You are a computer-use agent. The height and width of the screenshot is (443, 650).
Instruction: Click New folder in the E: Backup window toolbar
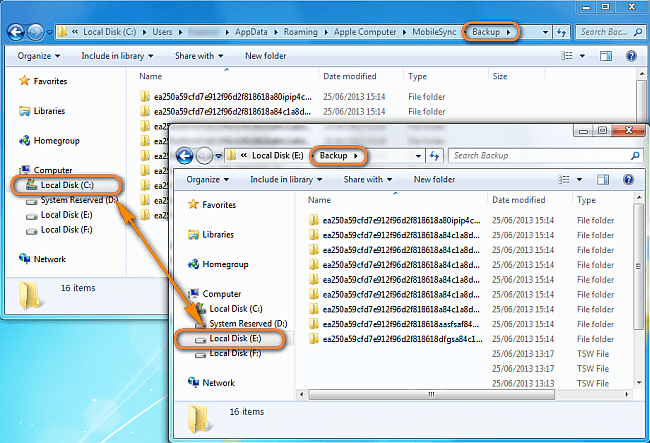tap(434, 179)
